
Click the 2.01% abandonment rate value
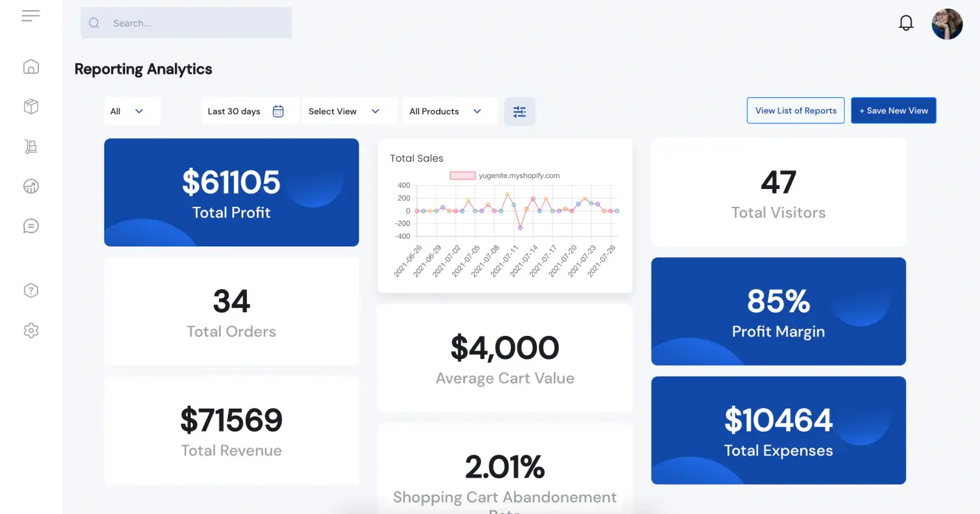point(505,467)
